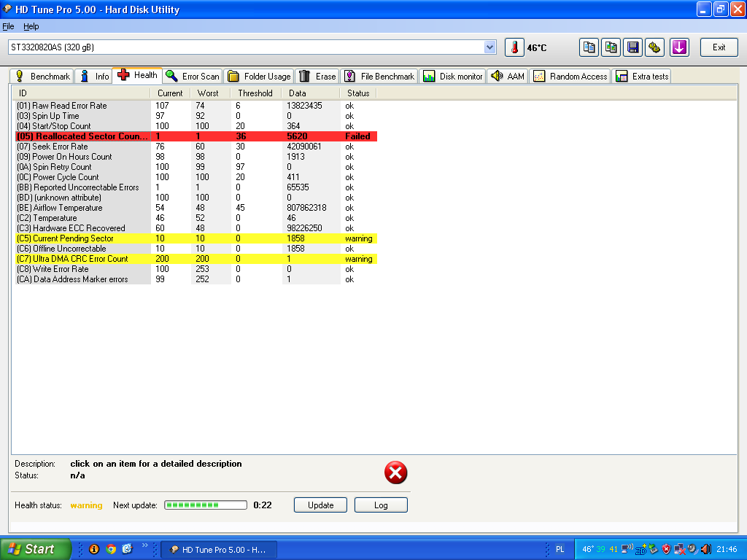Select the (BE) Airflow Temperature row
Viewport: 747px width, 560px height.
[x=196, y=208]
